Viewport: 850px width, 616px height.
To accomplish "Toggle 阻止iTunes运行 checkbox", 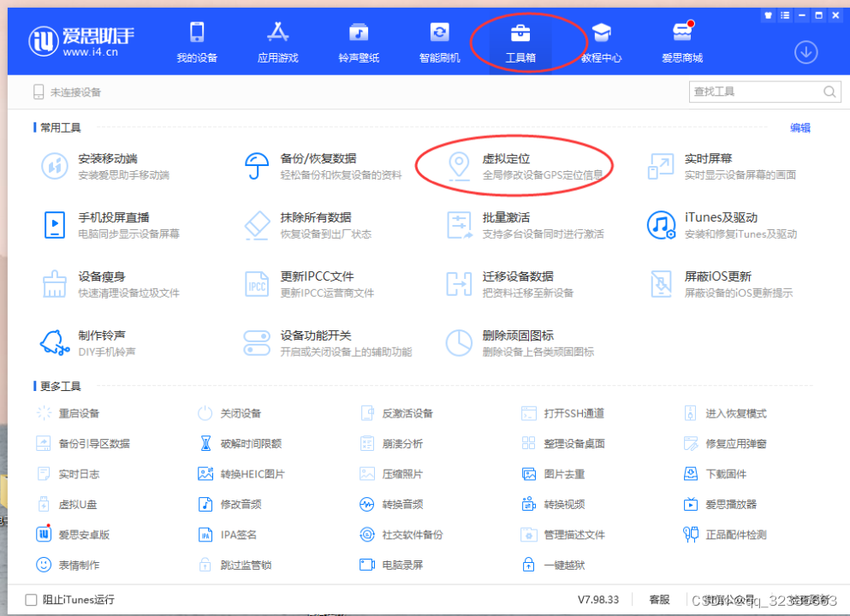I will (x=31, y=600).
